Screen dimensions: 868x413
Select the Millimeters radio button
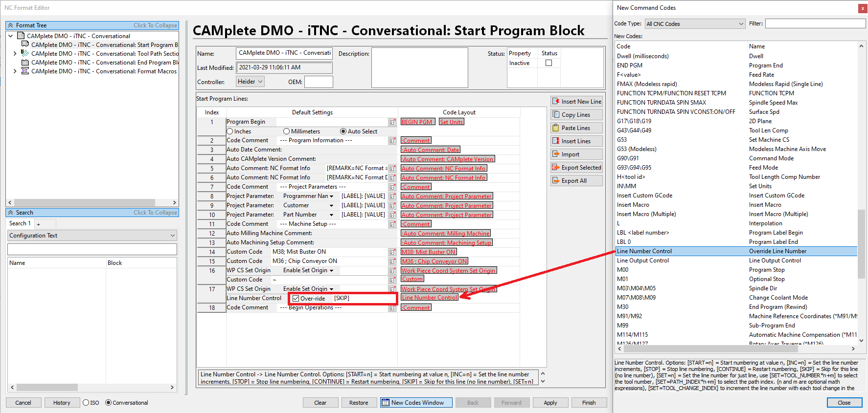[x=287, y=131]
